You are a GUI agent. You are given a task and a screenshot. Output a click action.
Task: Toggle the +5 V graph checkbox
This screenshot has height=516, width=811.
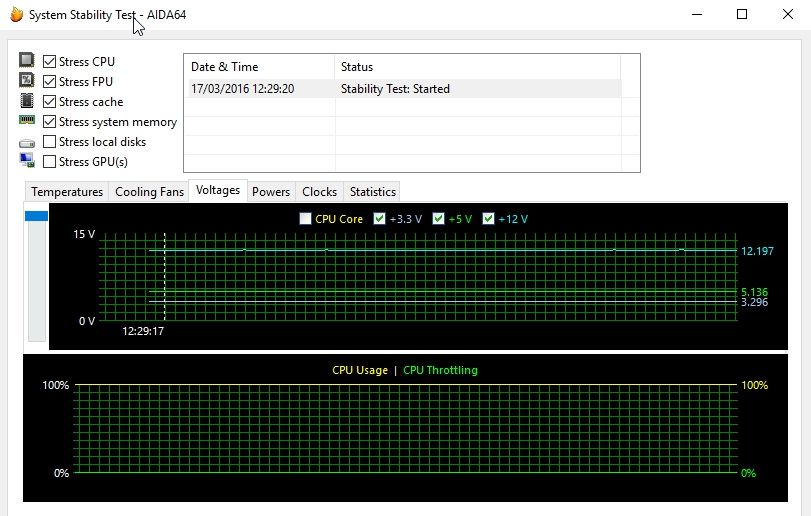[439, 219]
